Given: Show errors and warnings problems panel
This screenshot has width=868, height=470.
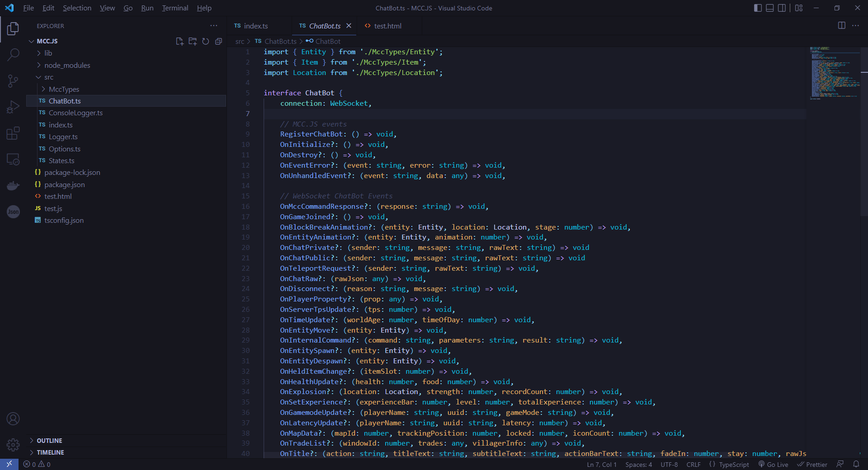Looking at the screenshot, I should click(37, 464).
